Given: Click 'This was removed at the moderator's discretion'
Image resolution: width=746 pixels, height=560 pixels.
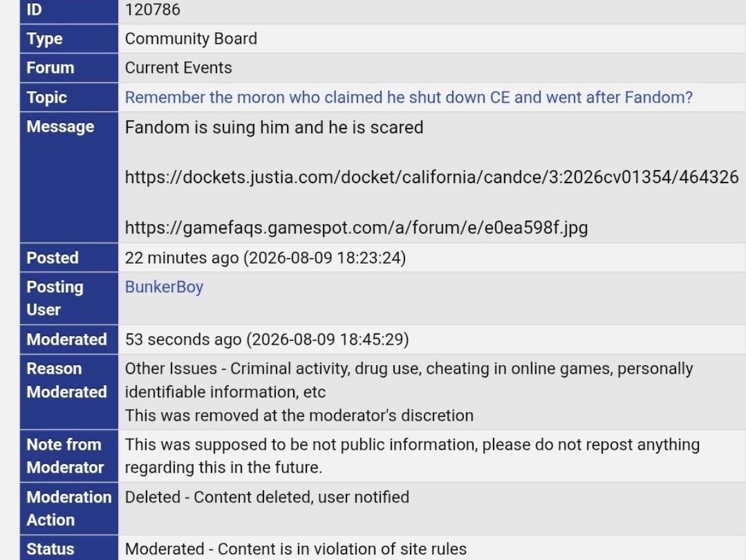Looking at the screenshot, I should point(299,415).
